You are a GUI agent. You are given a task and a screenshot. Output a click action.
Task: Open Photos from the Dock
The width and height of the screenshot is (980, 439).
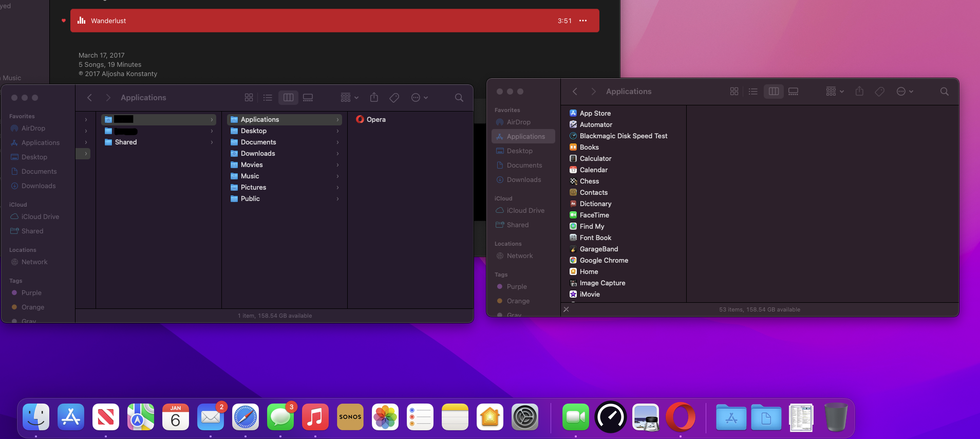(385, 417)
